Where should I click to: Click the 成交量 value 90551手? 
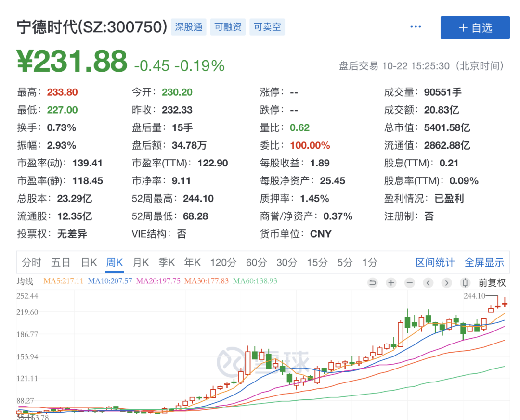(x=443, y=92)
